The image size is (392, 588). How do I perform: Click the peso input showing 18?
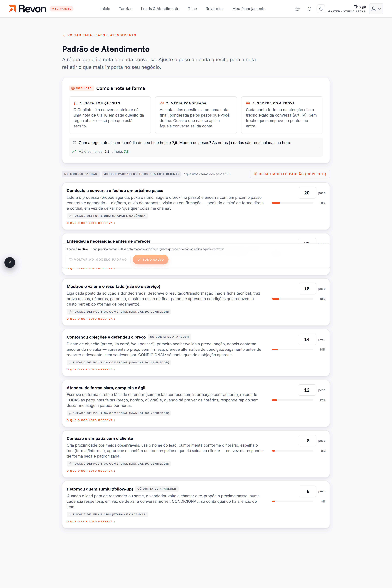click(x=307, y=289)
